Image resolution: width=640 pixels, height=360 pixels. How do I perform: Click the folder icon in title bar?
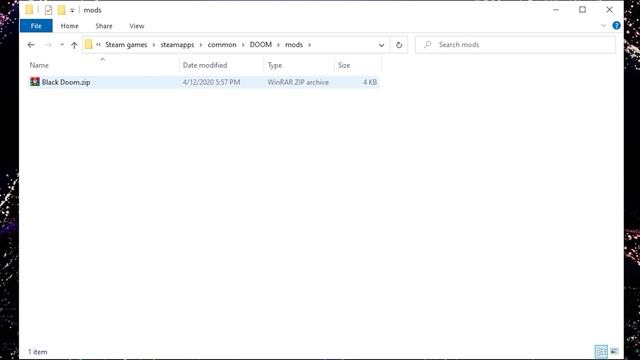click(29, 9)
